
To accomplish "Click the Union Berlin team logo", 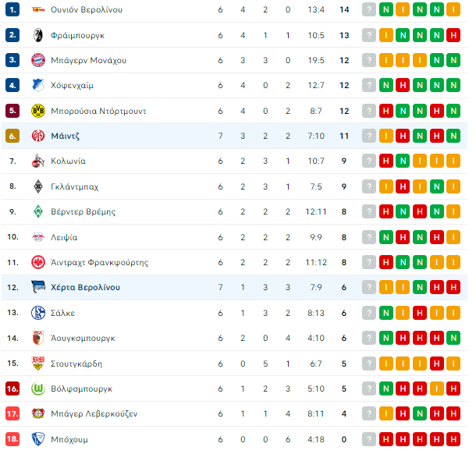I will click(38, 9).
